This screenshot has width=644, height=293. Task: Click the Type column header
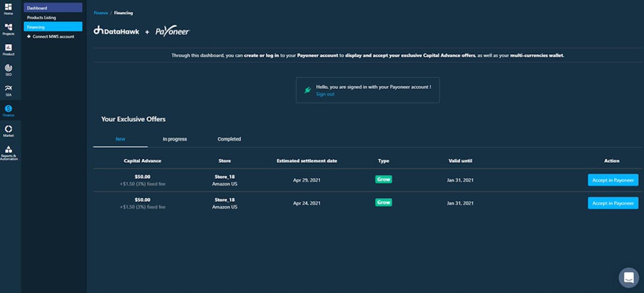tap(383, 161)
